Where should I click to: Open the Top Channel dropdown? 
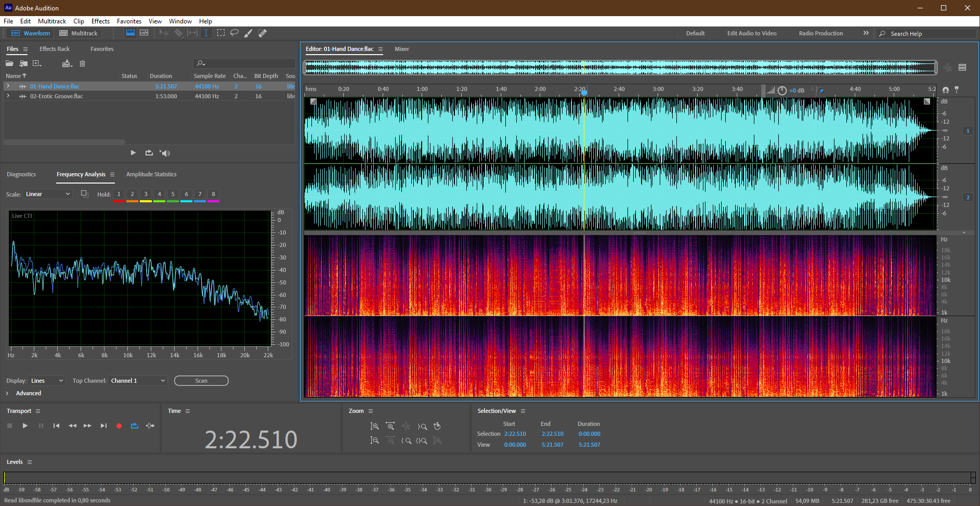138,381
